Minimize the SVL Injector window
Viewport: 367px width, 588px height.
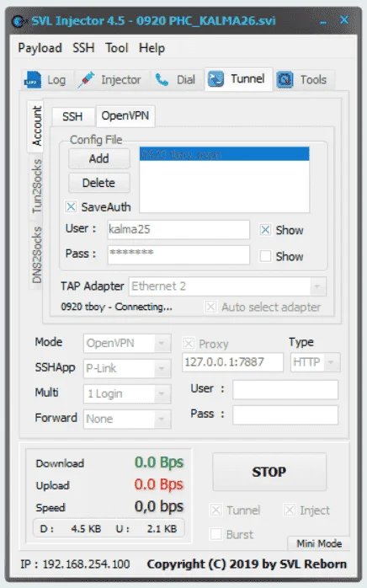click(322, 22)
